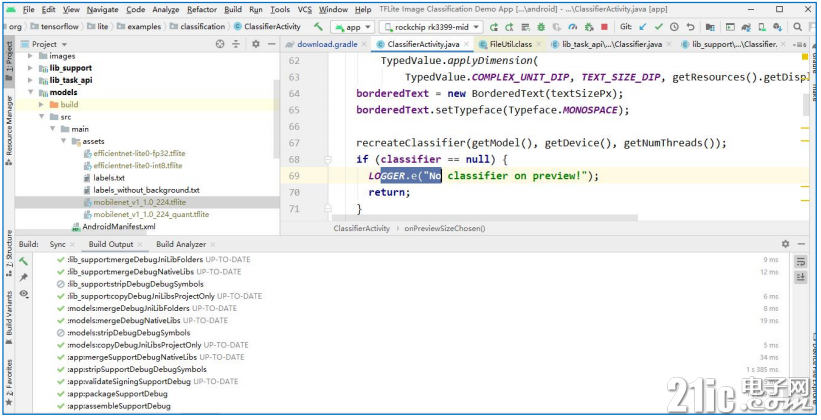Click Git Update Project blue arrow
The width and height of the screenshot is (821, 420).
643,27
